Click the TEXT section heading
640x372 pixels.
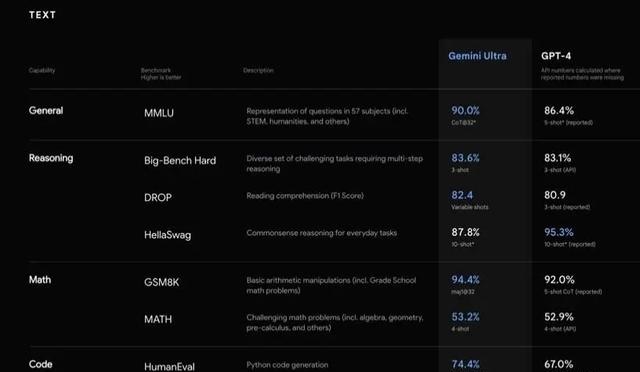tap(42, 15)
